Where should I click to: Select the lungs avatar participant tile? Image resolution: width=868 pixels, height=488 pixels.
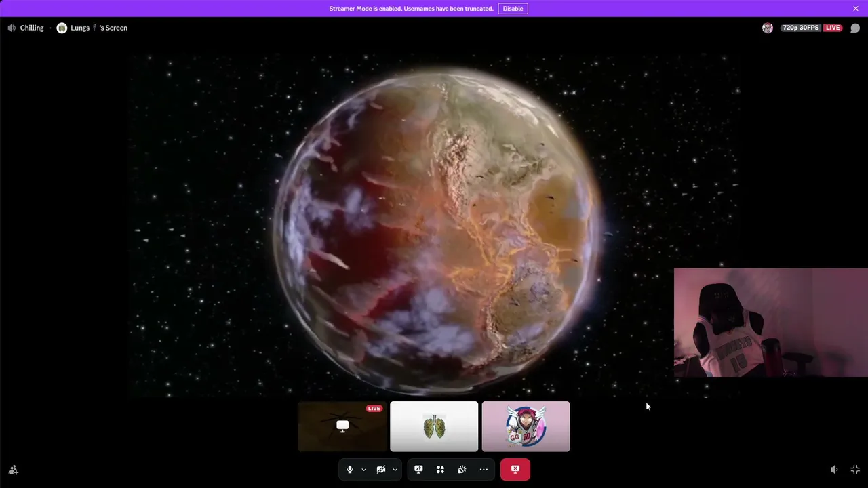tap(434, 426)
